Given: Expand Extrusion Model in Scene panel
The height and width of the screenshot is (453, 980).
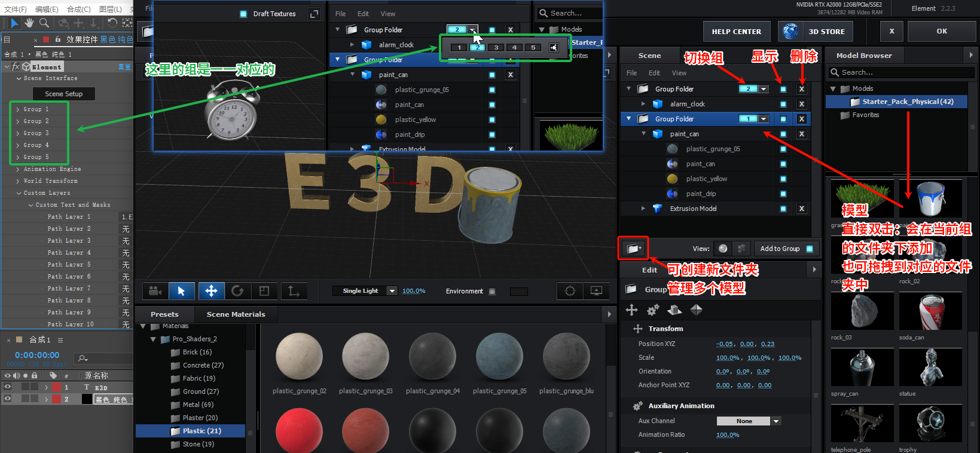Looking at the screenshot, I should (643, 209).
